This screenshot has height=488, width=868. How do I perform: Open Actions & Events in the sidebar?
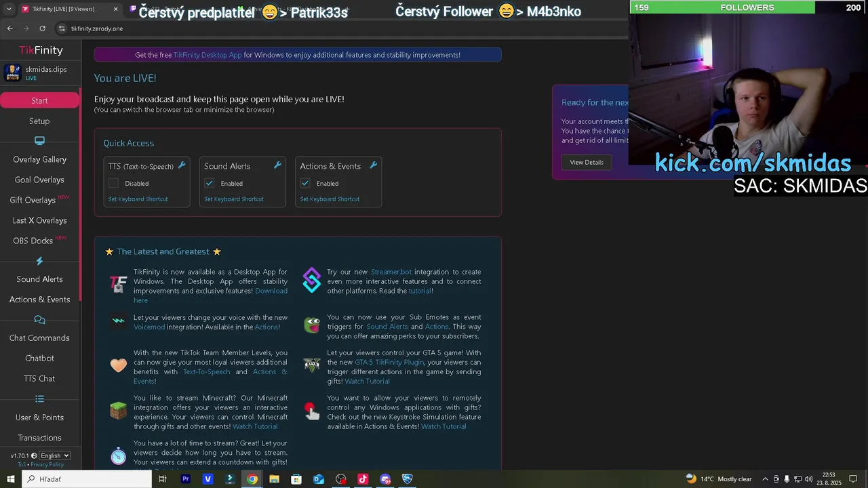[39, 300]
